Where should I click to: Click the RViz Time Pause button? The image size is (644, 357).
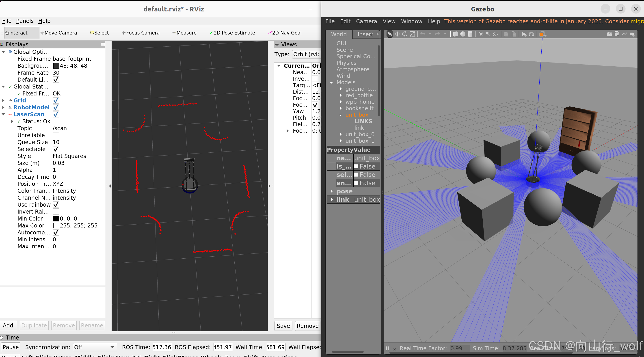coord(11,347)
